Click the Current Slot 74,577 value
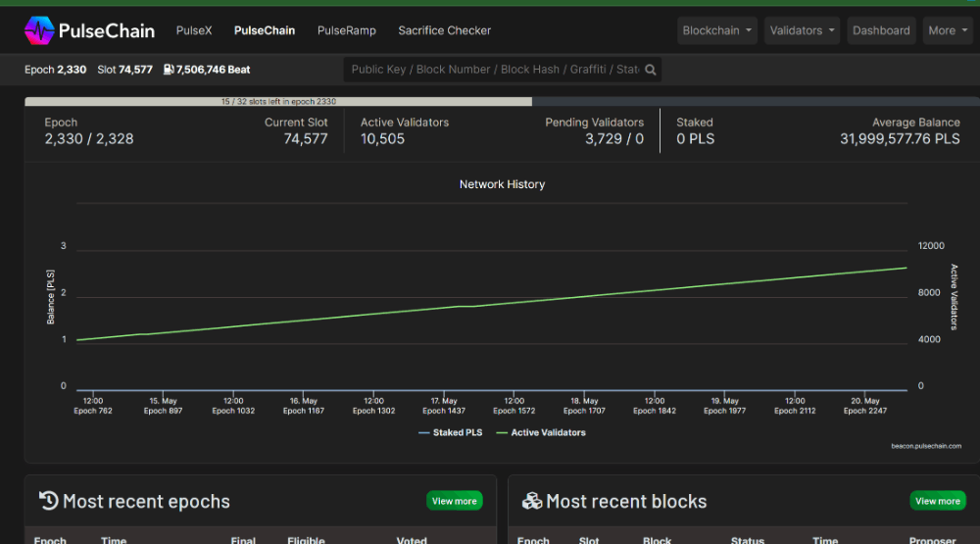The width and height of the screenshot is (980, 544). click(x=306, y=139)
